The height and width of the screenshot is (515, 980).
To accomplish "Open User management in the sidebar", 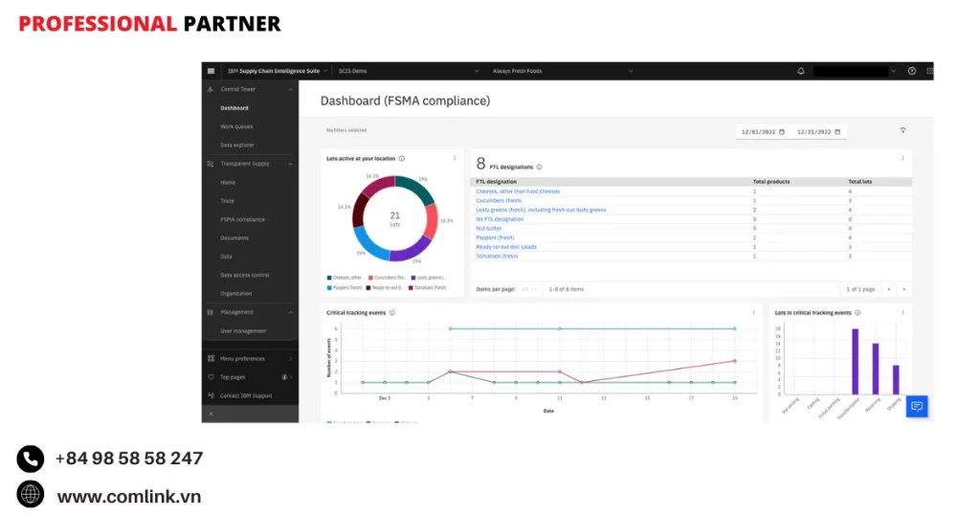I will tap(243, 330).
